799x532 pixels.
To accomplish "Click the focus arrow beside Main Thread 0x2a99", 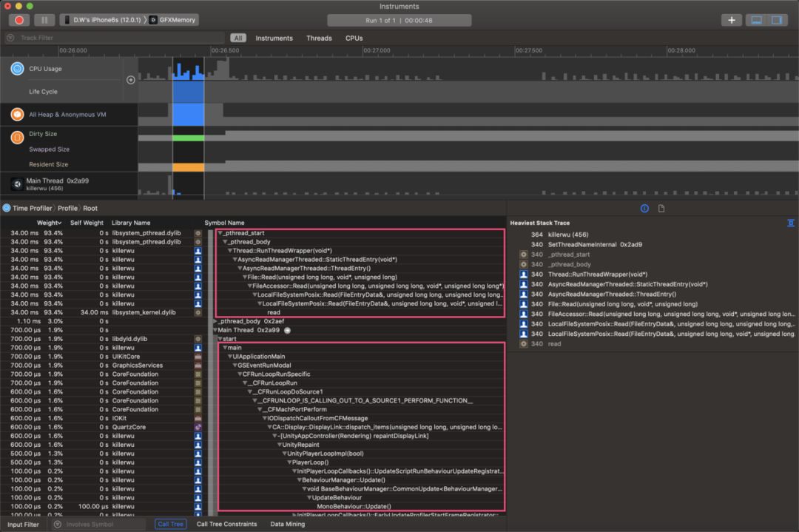I will [287, 331].
